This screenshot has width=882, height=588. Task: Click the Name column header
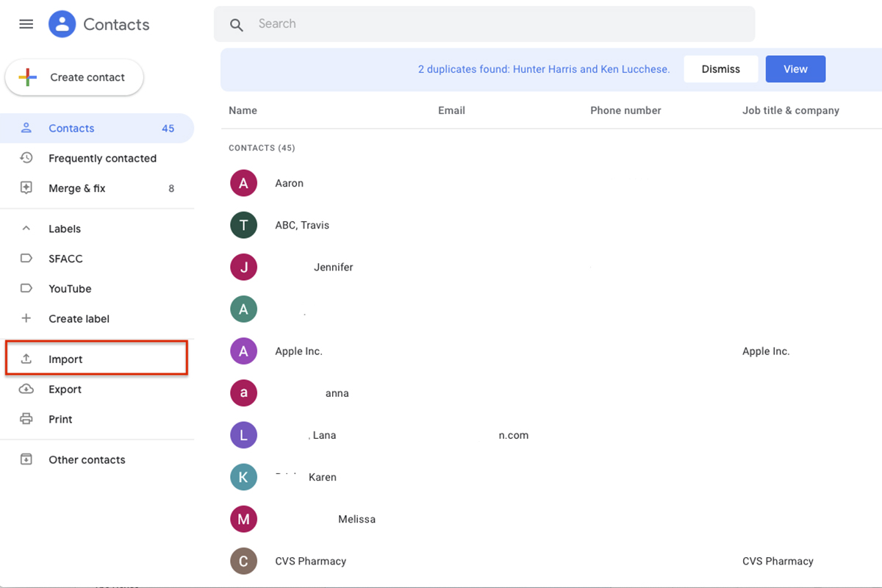tap(243, 110)
